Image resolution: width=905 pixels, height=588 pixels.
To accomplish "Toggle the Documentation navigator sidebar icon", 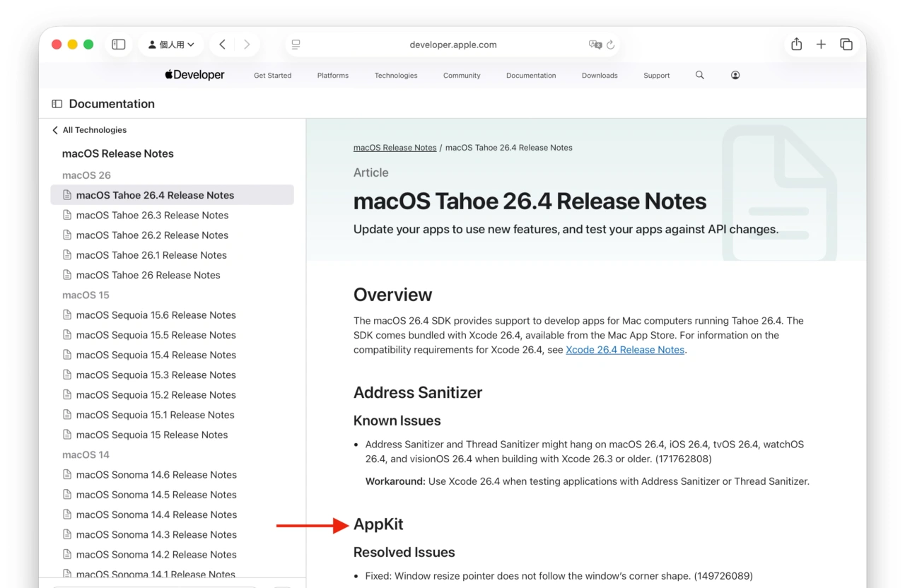I will click(x=57, y=104).
